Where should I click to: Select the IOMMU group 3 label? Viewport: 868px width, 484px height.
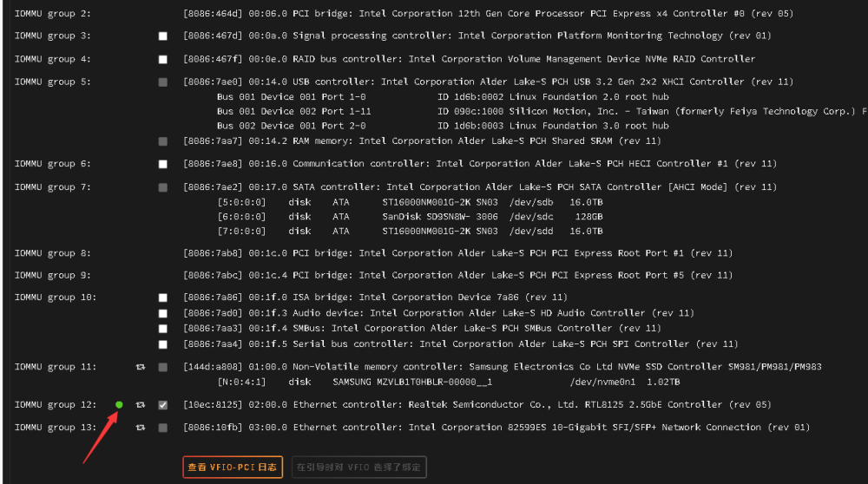53,36
